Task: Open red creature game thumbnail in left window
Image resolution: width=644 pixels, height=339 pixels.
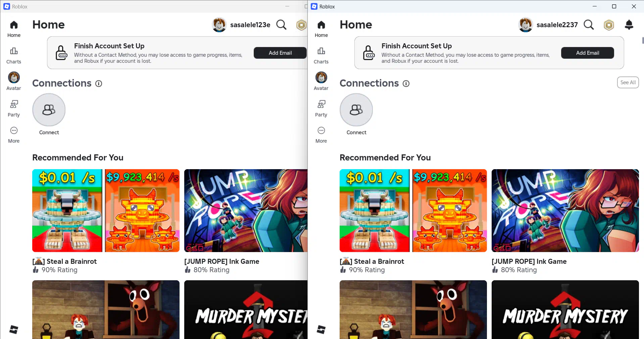Action: [x=106, y=309]
